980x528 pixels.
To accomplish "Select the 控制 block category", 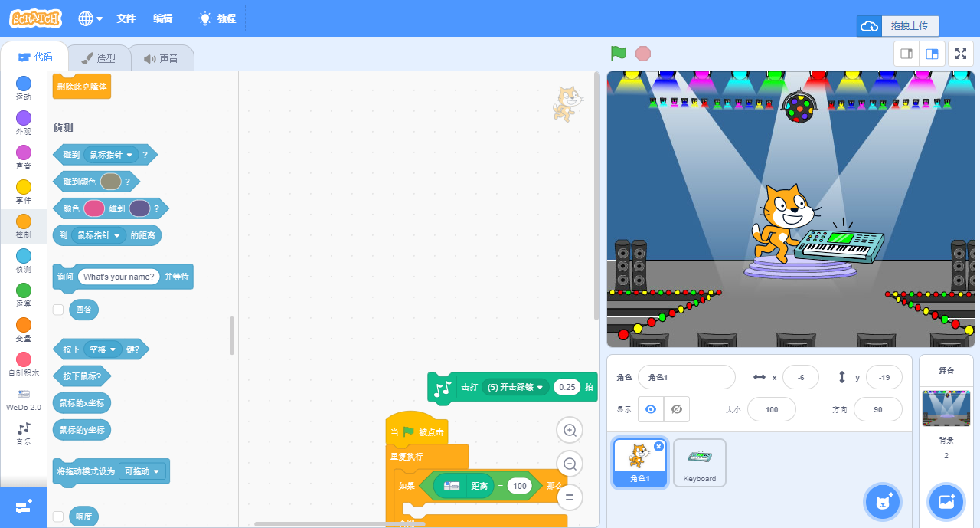I will point(24,226).
